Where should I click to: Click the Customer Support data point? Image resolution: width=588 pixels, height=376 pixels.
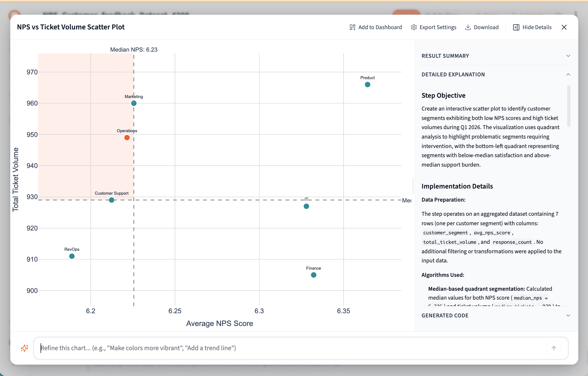pos(111,200)
